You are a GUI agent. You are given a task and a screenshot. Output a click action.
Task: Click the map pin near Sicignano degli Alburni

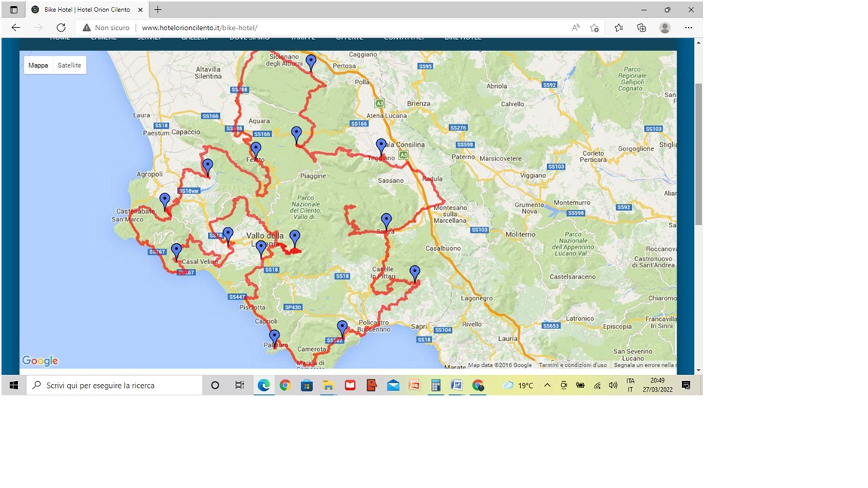(x=310, y=63)
